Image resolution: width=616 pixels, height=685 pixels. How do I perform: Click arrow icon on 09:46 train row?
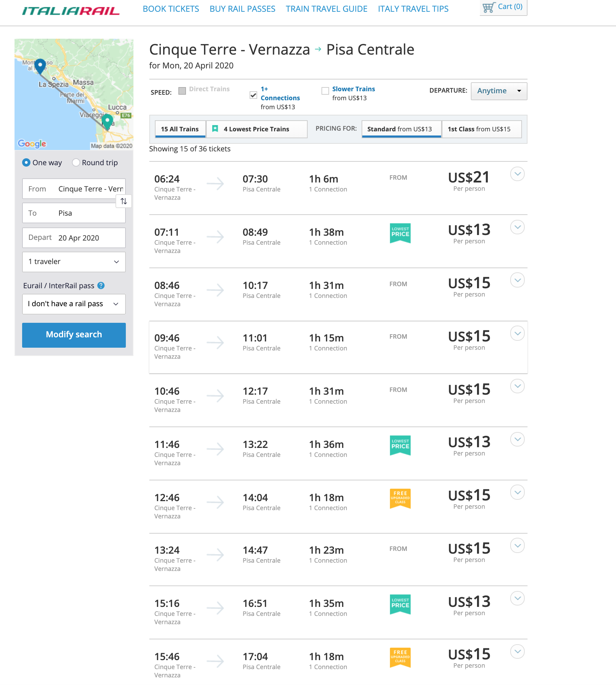pyautogui.click(x=215, y=342)
